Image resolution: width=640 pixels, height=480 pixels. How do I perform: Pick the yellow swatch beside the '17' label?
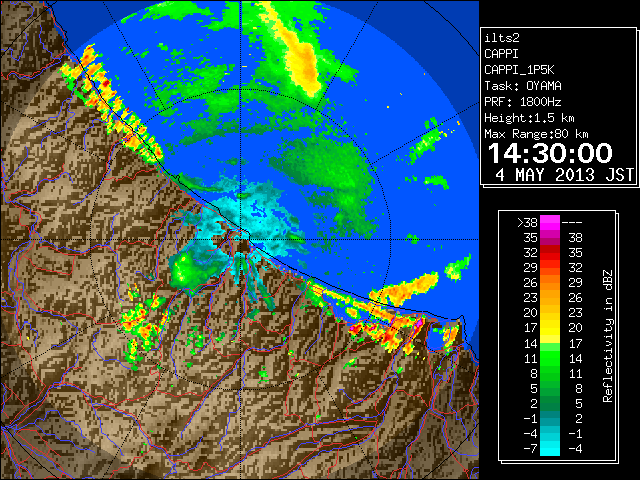[x=550, y=328]
